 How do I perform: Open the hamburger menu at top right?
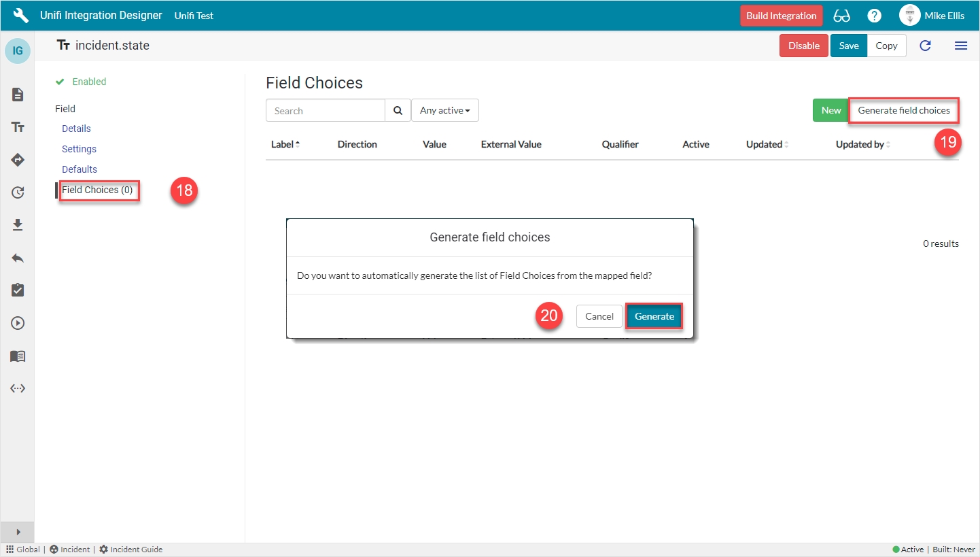pyautogui.click(x=961, y=46)
